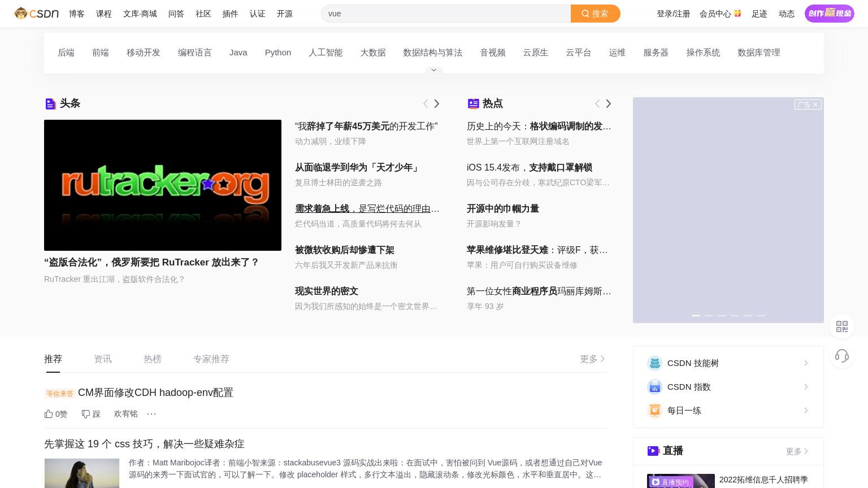Viewport: 868px width, 488px height.
Task: Open the 2022拓维信息千人招聘季 live thumbnail
Action: point(681,481)
